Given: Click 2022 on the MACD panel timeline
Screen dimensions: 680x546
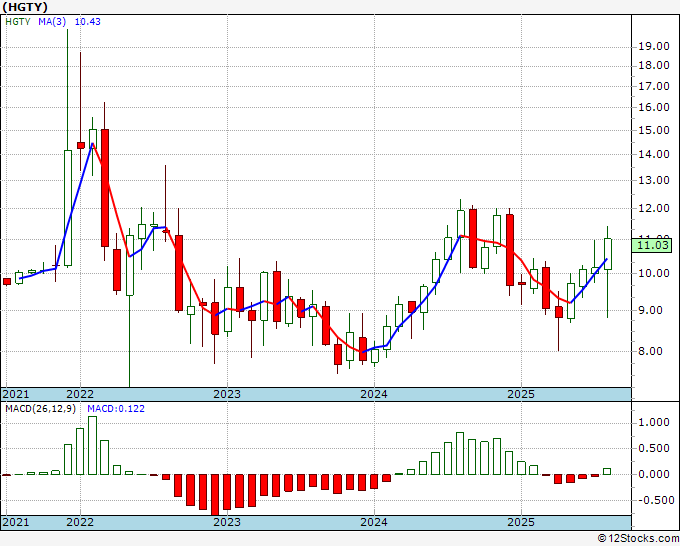Looking at the screenshot, I should tap(80, 522).
